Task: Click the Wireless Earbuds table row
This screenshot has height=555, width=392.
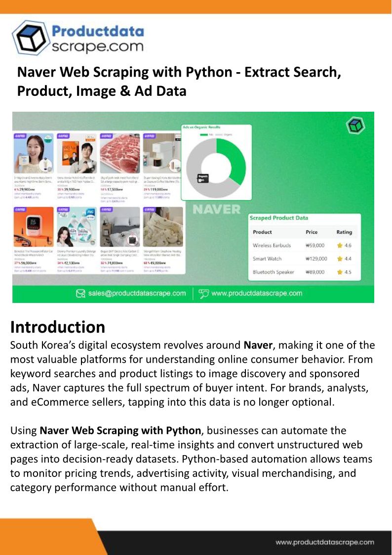Action: point(303,245)
